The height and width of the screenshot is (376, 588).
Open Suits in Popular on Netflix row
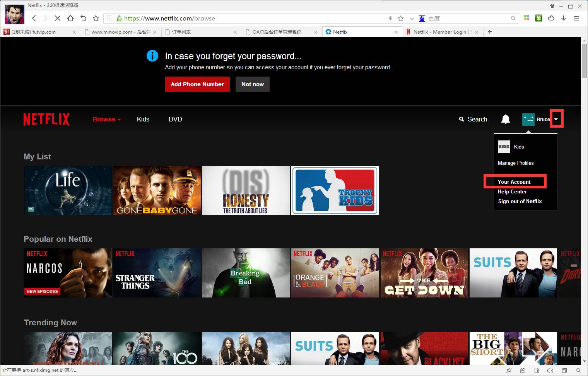click(513, 273)
